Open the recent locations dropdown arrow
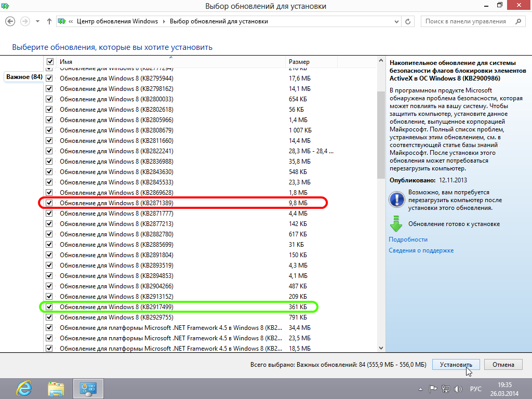Viewport: 532px width, 399px height. click(x=37, y=21)
